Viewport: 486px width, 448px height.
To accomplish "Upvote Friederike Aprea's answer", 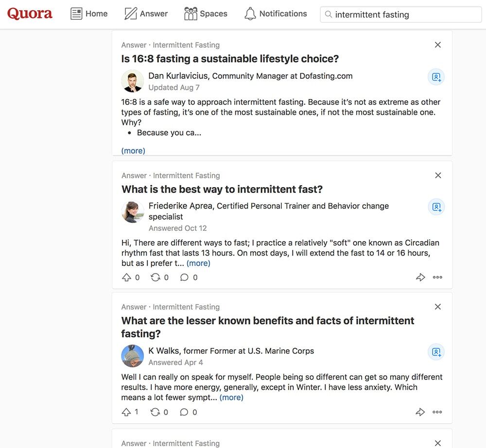I will [127, 277].
